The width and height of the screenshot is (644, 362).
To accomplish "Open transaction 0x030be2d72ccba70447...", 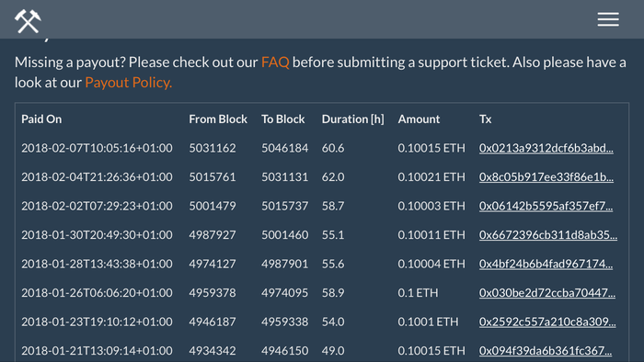I will coord(547,293).
